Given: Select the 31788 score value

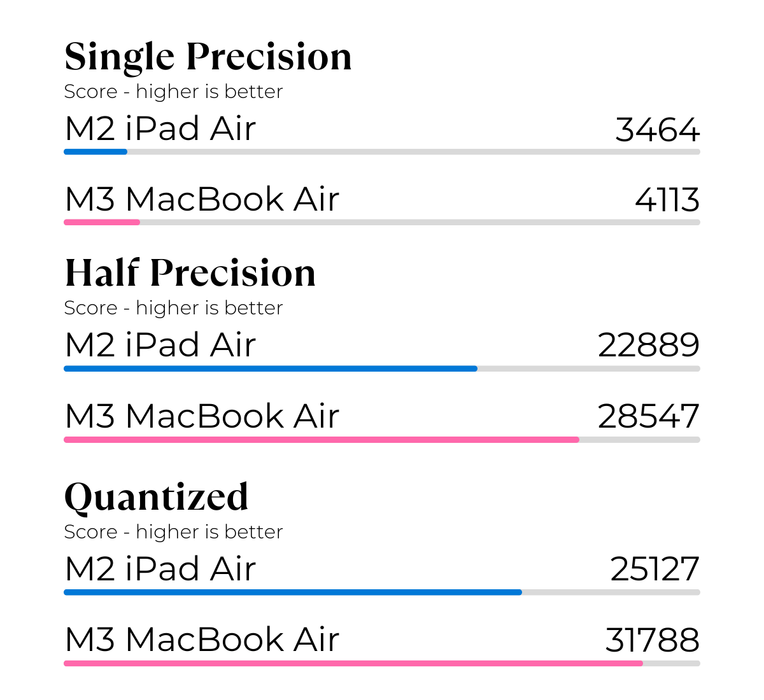Looking at the screenshot, I should coord(652,641).
